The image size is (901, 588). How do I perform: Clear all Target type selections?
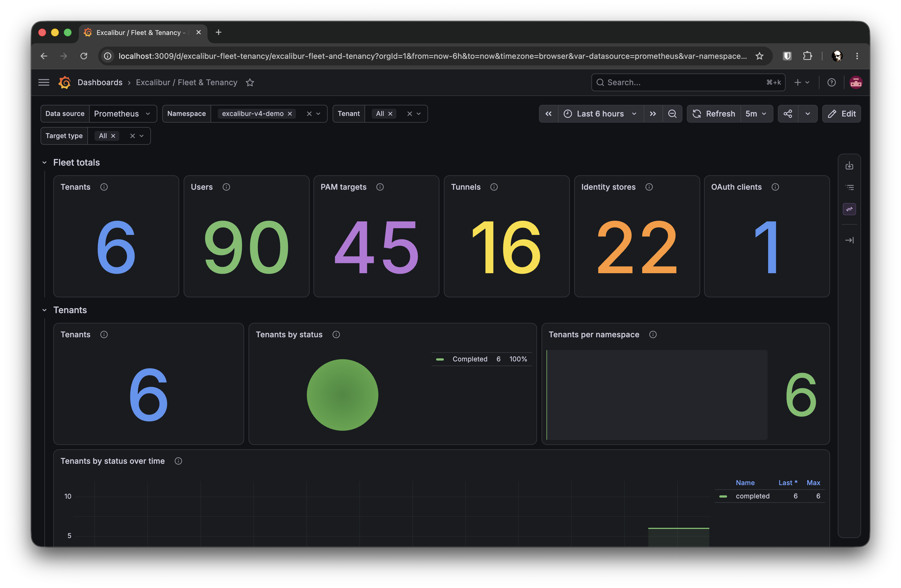[133, 136]
